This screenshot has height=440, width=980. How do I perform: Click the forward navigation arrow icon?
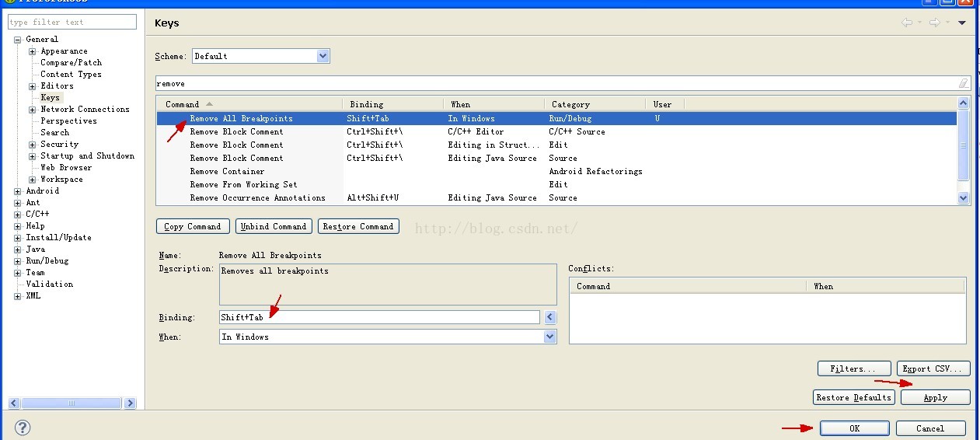935,23
